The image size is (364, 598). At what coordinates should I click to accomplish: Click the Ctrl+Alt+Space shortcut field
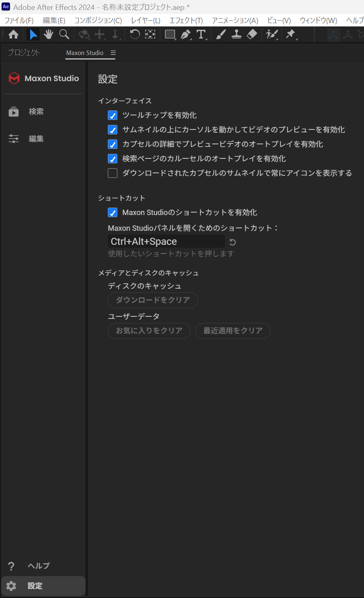coord(166,242)
